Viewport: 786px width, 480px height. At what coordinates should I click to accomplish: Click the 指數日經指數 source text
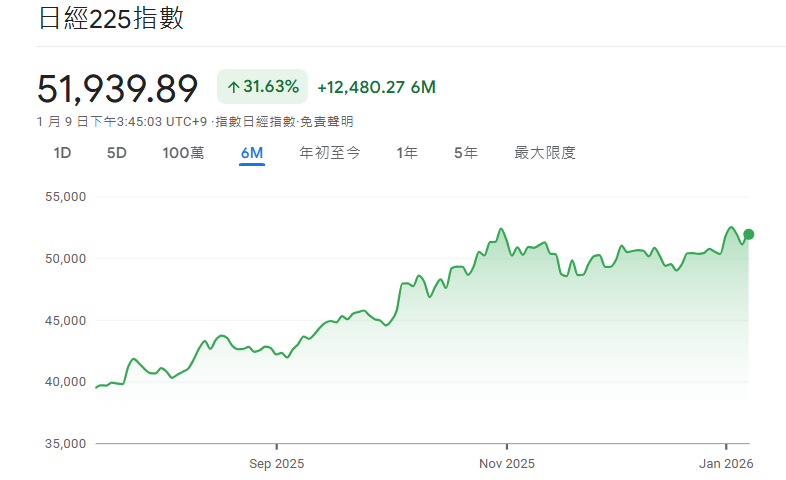point(255,122)
